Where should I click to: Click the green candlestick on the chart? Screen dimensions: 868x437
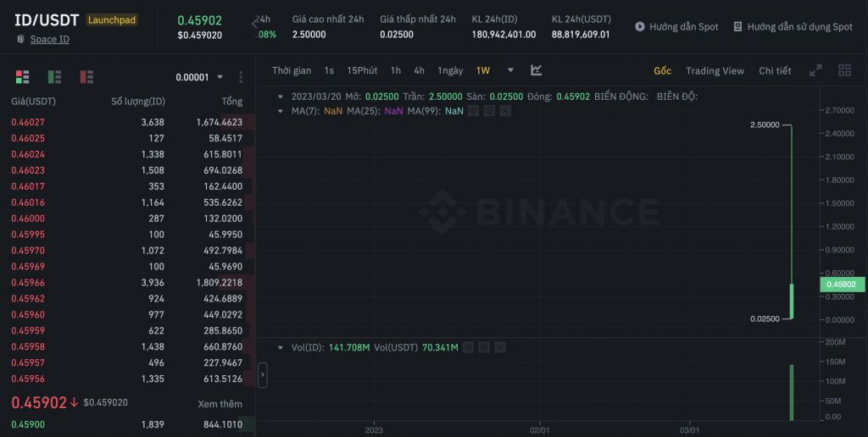point(792,301)
